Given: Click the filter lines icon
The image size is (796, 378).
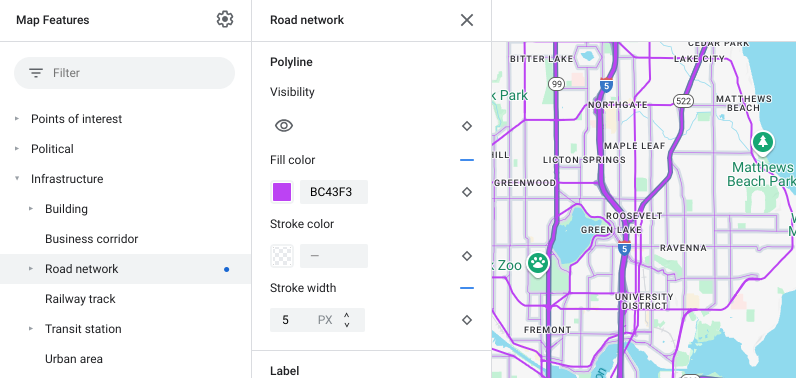Looking at the screenshot, I should click(x=36, y=73).
